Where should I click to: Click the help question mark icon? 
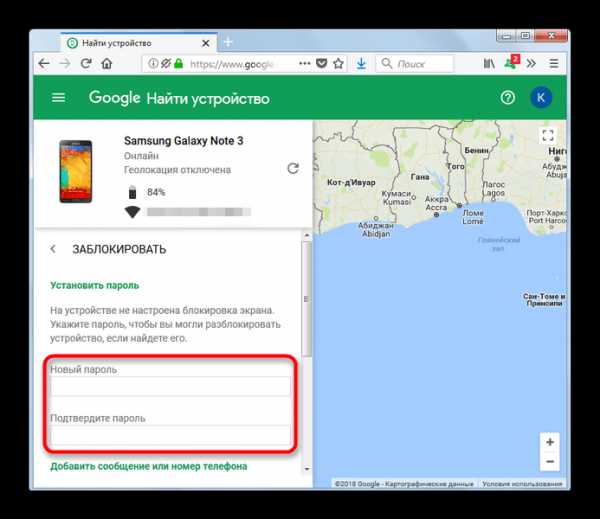tap(507, 98)
